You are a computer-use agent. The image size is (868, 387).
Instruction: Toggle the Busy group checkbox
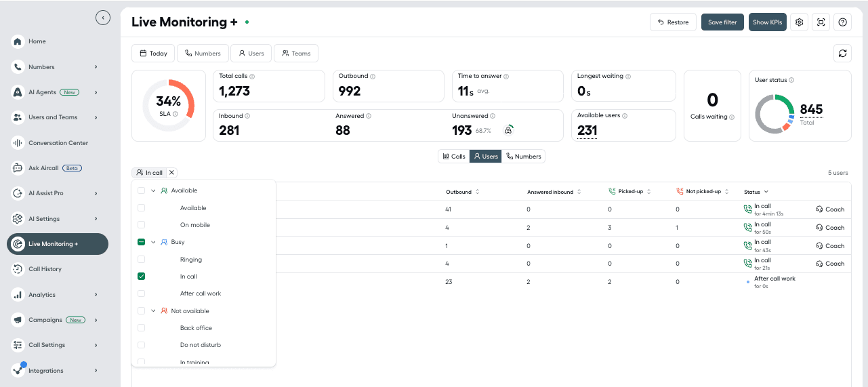click(x=141, y=242)
